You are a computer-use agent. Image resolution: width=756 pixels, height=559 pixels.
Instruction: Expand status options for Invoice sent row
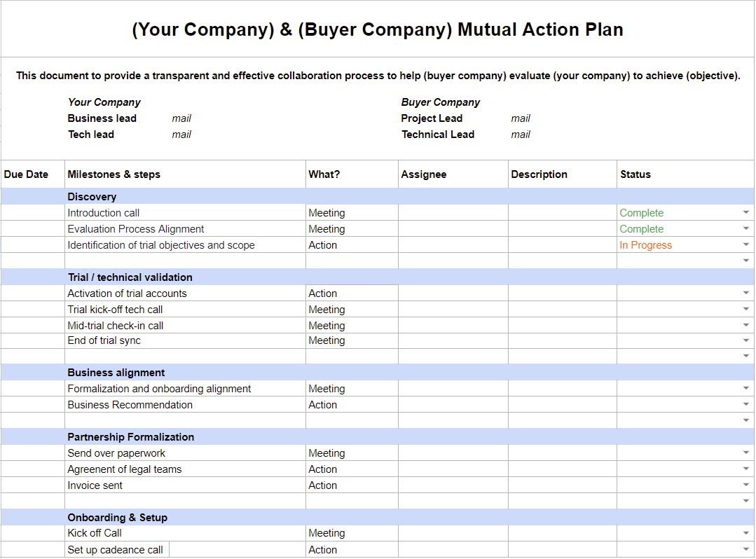point(745,484)
